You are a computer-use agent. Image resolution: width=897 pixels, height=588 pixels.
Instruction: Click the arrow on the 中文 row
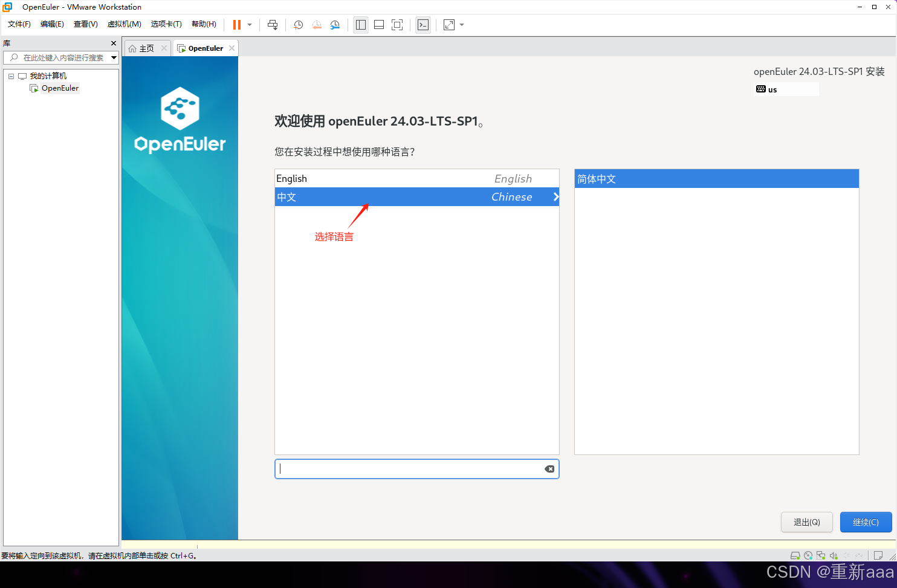555,197
